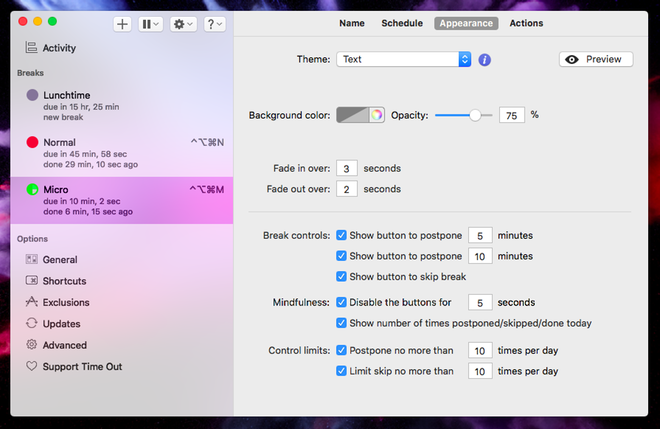Switch to the Actions tab
The height and width of the screenshot is (429, 660).
point(526,23)
